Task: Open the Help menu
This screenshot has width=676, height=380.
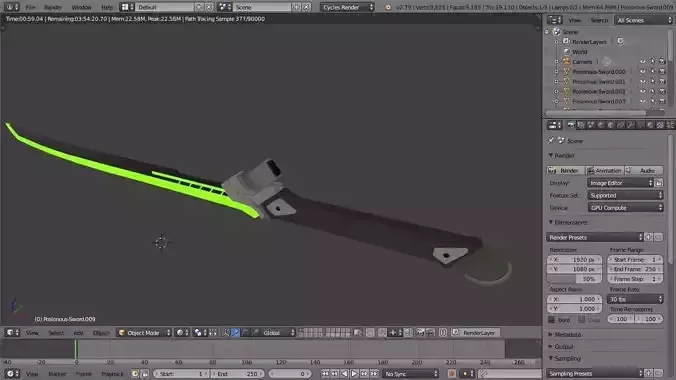Action: click(x=106, y=7)
